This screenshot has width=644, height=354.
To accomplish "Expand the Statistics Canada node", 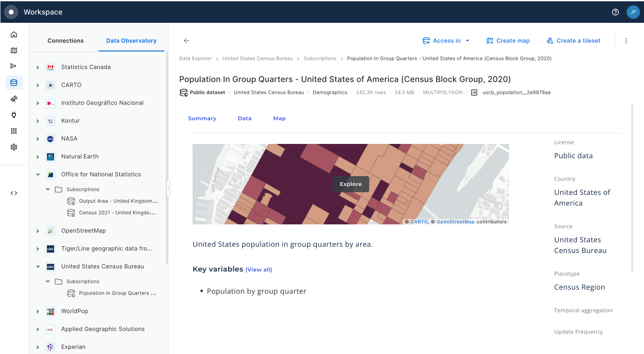I will point(38,67).
